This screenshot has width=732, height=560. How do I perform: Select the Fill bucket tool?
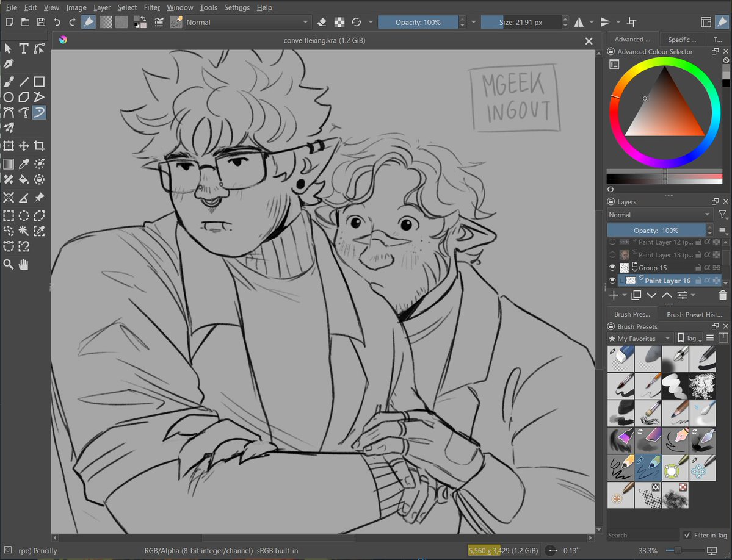click(x=24, y=179)
